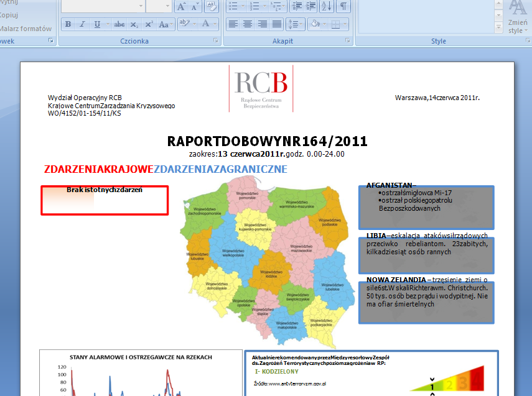Align text left
The width and height of the screenshot is (532, 396).
233,24
